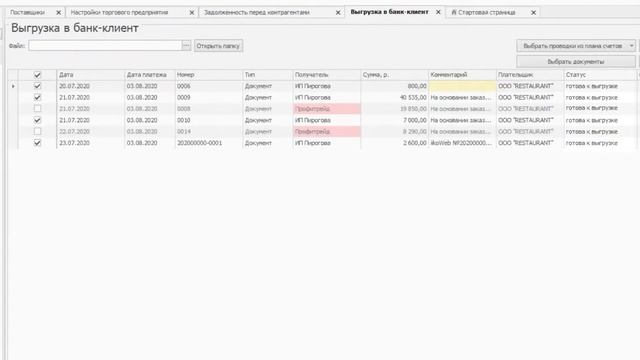Sort by the Сумма, р. column header
This screenshot has height=360, width=640.
pos(394,75)
